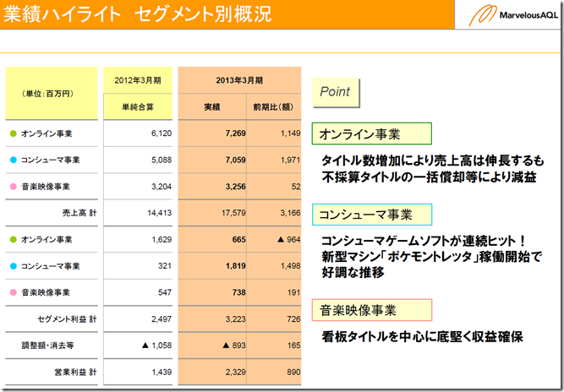Click the pink-bordered 音楽映像事業 heading box
This screenshot has height=392, width=564.
pos(372,310)
